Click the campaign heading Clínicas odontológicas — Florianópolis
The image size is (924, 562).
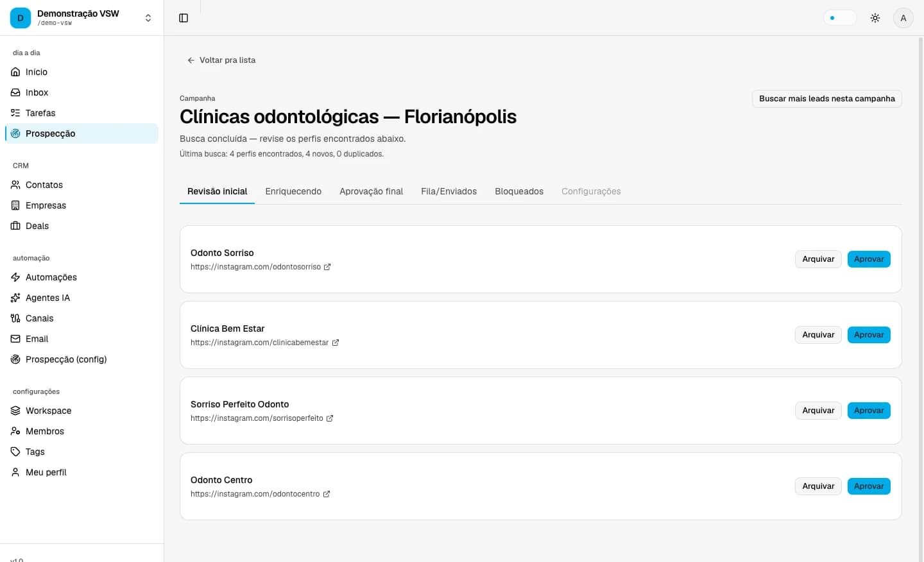pyautogui.click(x=348, y=117)
